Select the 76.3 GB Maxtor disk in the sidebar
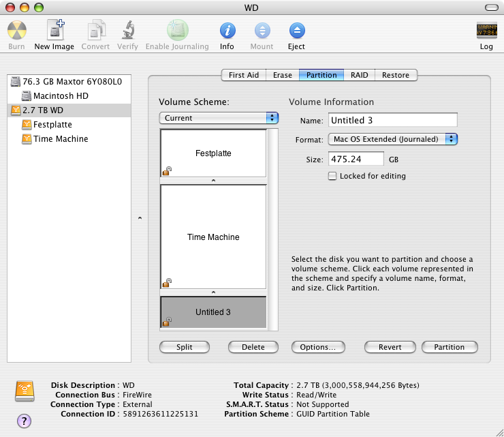This screenshot has height=437, width=504. (69, 81)
